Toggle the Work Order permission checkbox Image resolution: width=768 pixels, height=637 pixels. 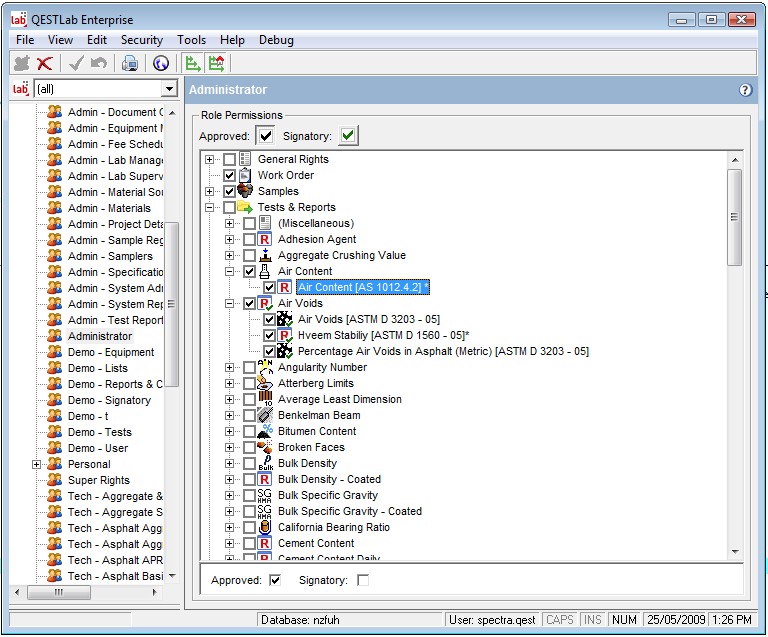pyautogui.click(x=230, y=176)
